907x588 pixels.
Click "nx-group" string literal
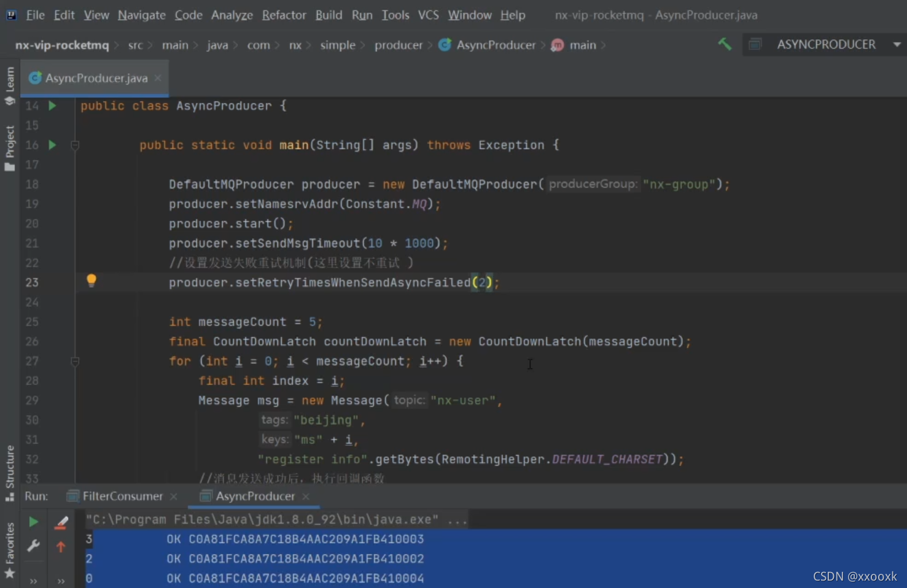pyautogui.click(x=679, y=184)
